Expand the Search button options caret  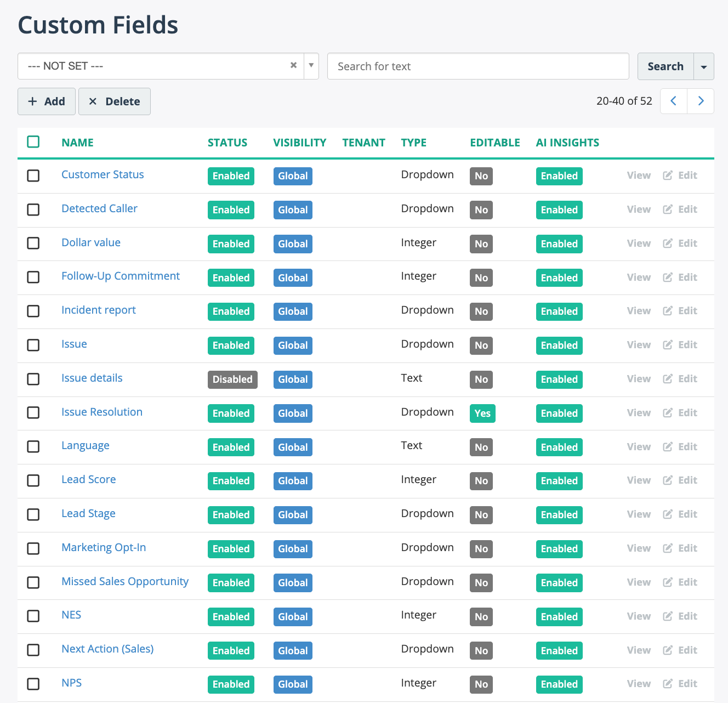(x=704, y=66)
